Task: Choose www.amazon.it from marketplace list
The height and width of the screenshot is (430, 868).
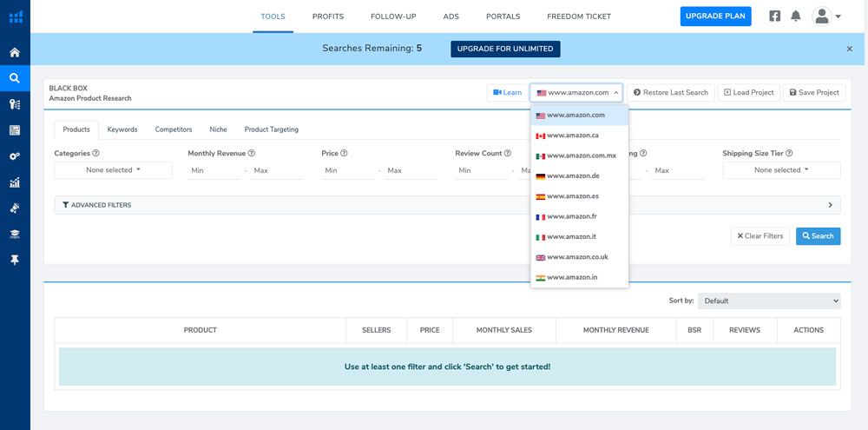Action: (580, 237)
